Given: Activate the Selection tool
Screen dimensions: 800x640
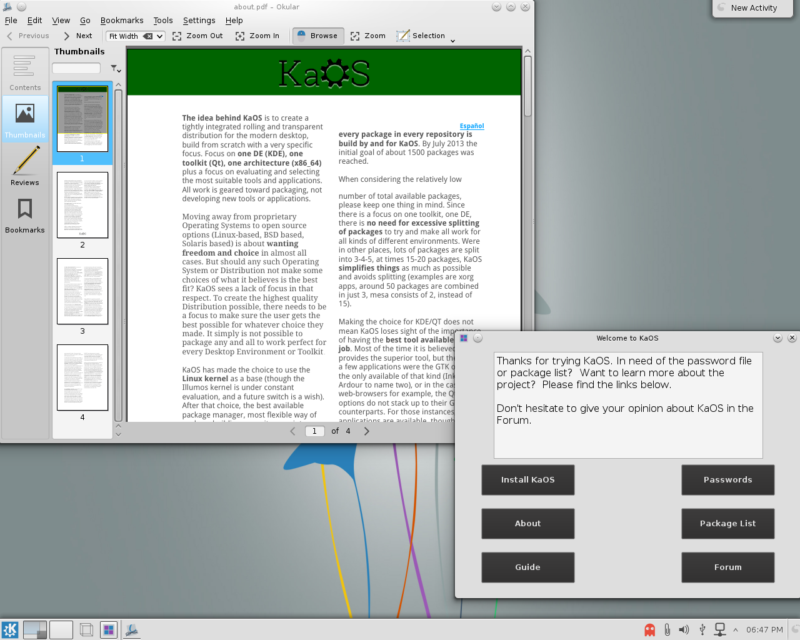Looking at the screenshot, I should point(421,36).
